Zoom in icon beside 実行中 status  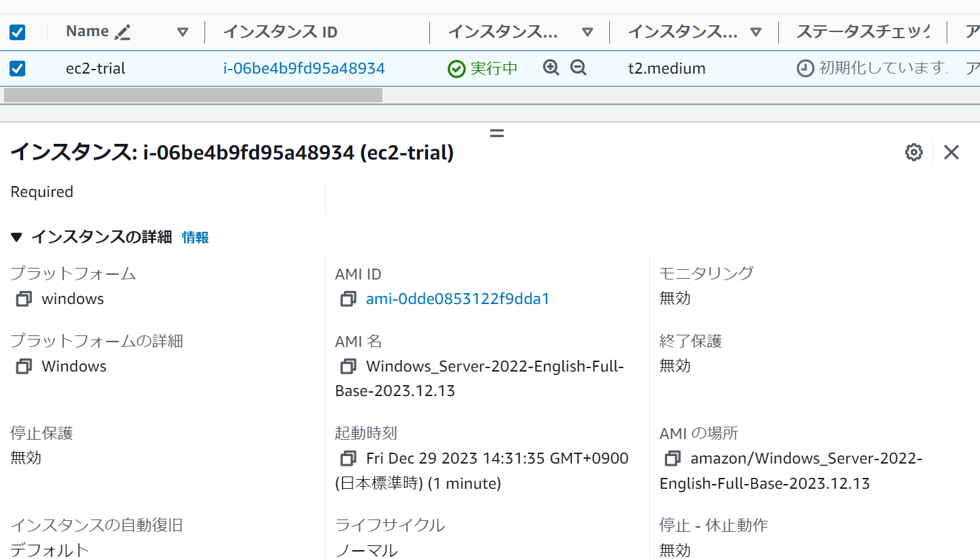(x=551, y=67)
